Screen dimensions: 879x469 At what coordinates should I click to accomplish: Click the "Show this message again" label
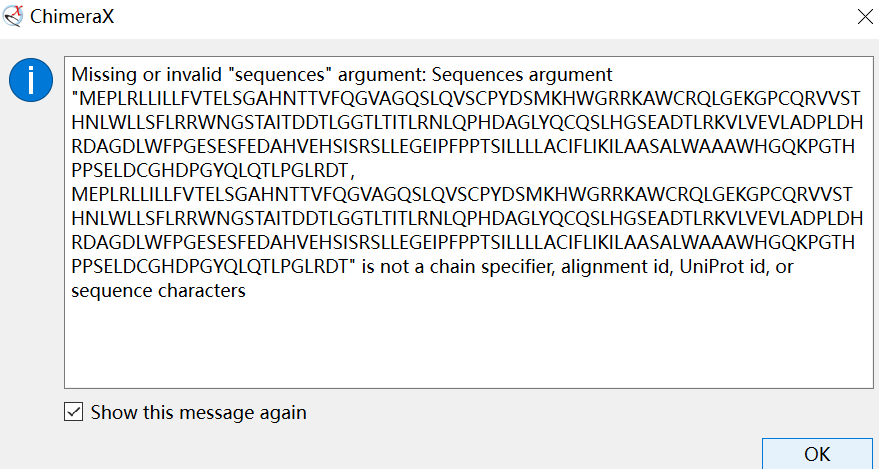point(198,412)
